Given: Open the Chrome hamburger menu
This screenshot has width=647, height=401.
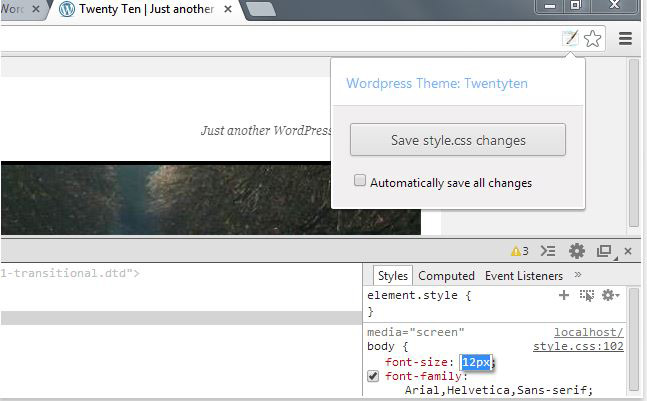Looking at the screenshot, I should pyautogui.click(x=626, y=39).
